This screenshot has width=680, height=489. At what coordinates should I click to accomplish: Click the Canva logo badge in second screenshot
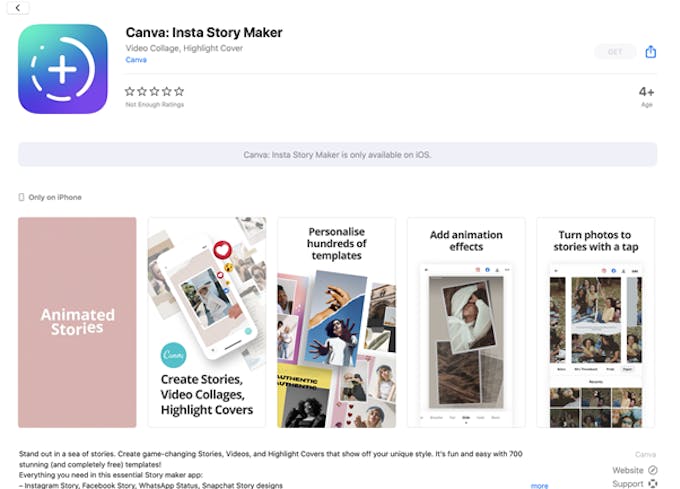point(173,355)
